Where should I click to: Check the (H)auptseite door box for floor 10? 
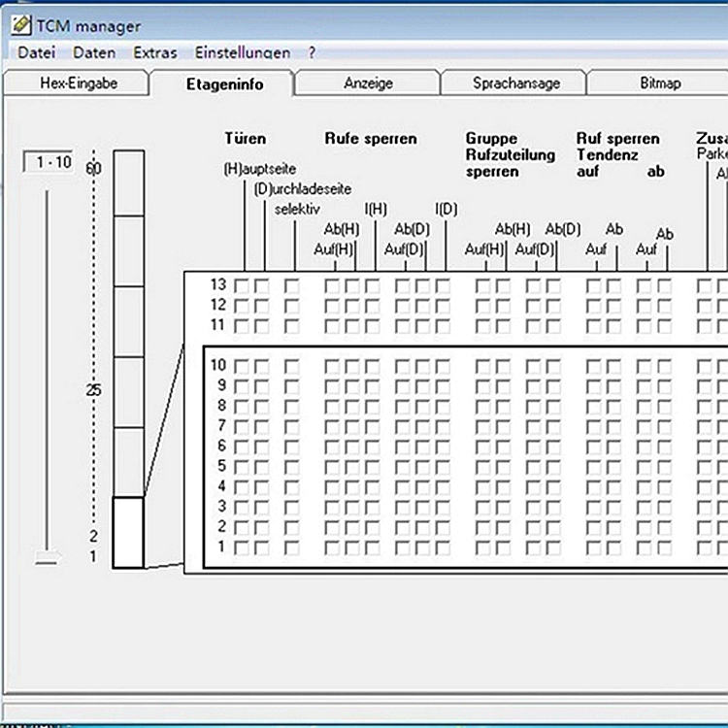(x=242, y=366)
